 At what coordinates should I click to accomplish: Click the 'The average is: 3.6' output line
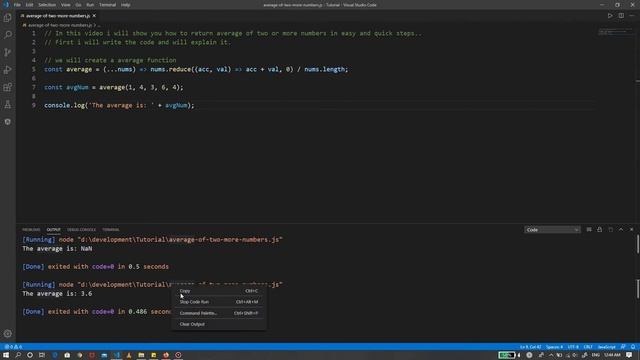point(57,293)
